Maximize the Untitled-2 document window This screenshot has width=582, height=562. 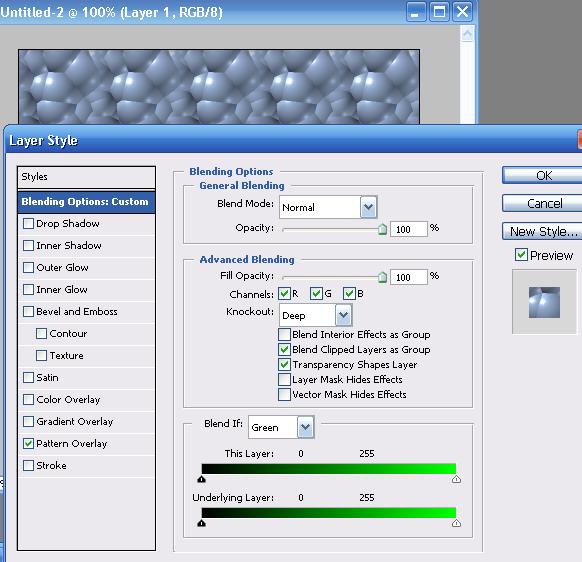(439, 12)
